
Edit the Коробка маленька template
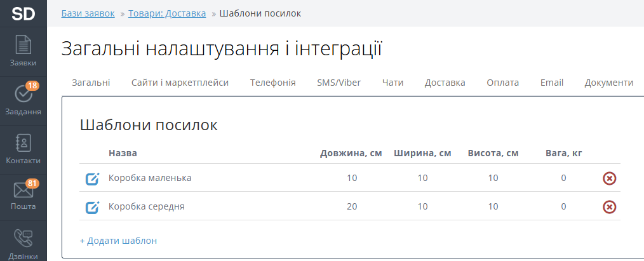93,178
